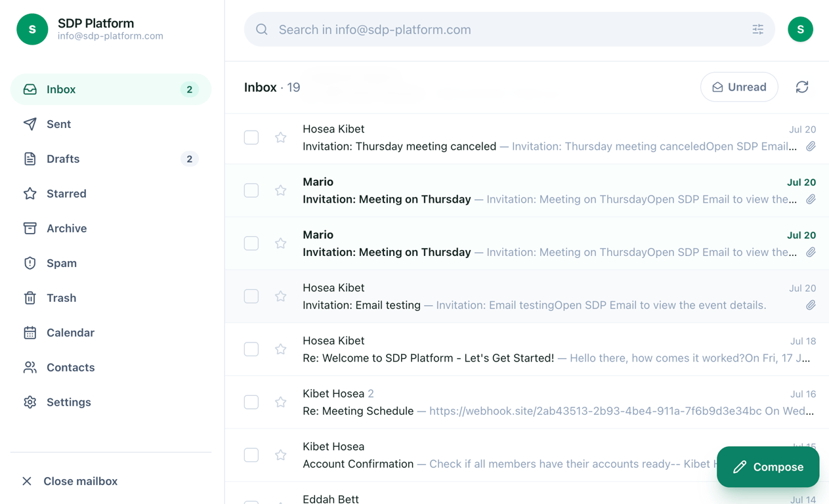
Task: Select checkbox for first Mario email
Action: coord(251,190)
